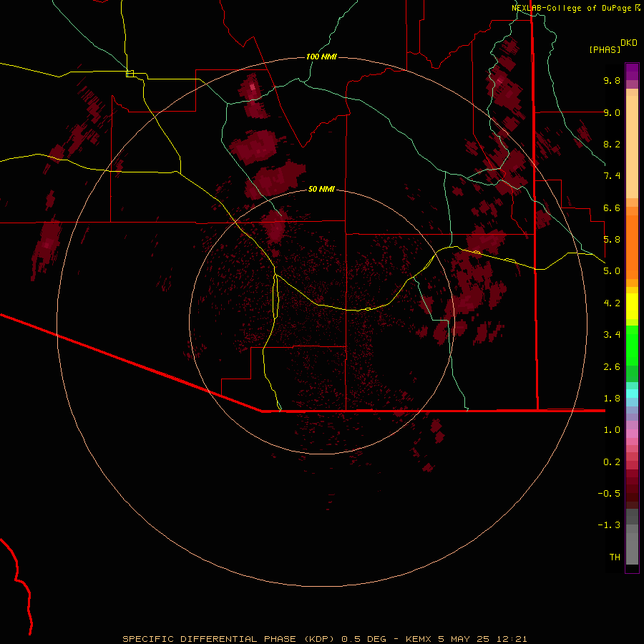Image resolution: width=644 pixels, height=644 pixels.
Task: Click the 9.0 scale value
Action: [612, 113]
